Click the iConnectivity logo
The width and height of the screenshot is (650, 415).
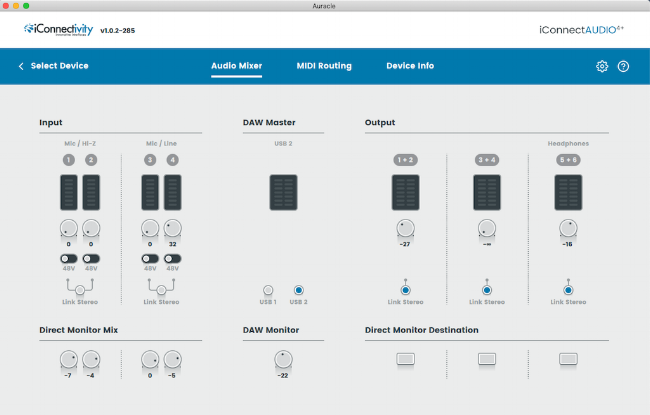tap(58, 29)
